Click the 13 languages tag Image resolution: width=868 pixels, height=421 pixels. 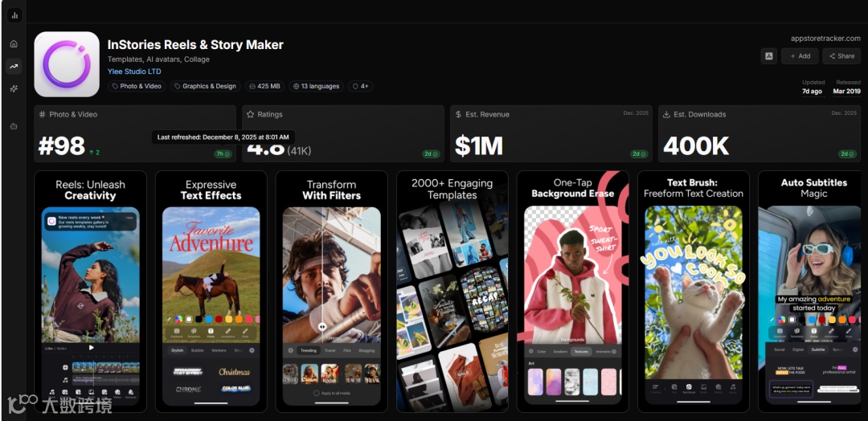(x=316, y=86)
